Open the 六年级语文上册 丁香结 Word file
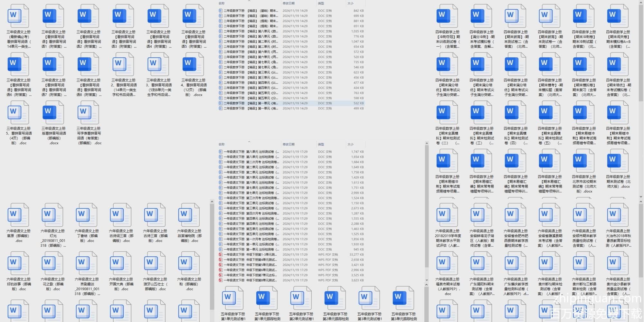Image resolution: width=644 pixels, height=322 pixels. point(86,215)
